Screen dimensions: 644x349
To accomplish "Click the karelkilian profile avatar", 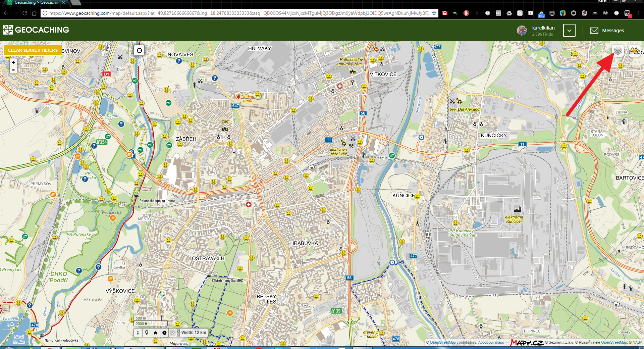I will click(522, 31).
